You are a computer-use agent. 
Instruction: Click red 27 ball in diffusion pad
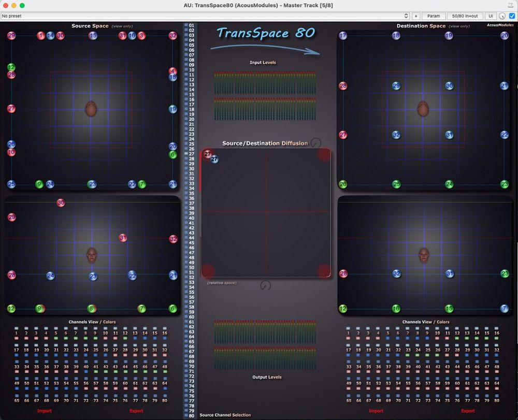point(208,154)
